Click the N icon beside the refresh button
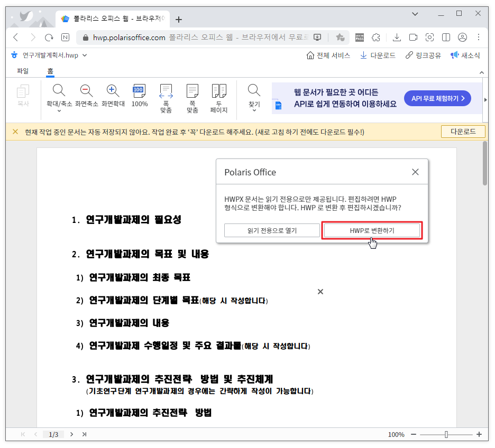This screenshot has width=495, height=448. coord(66,38)
